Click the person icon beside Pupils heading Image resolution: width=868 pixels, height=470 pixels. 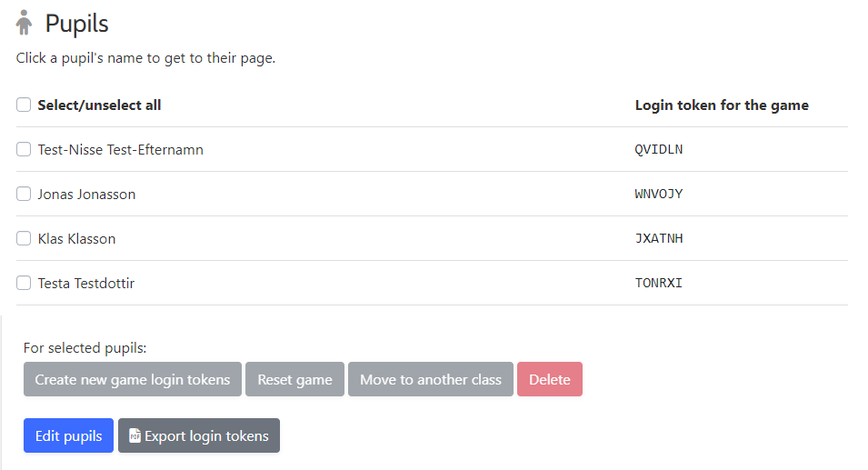tap(24, 23)
